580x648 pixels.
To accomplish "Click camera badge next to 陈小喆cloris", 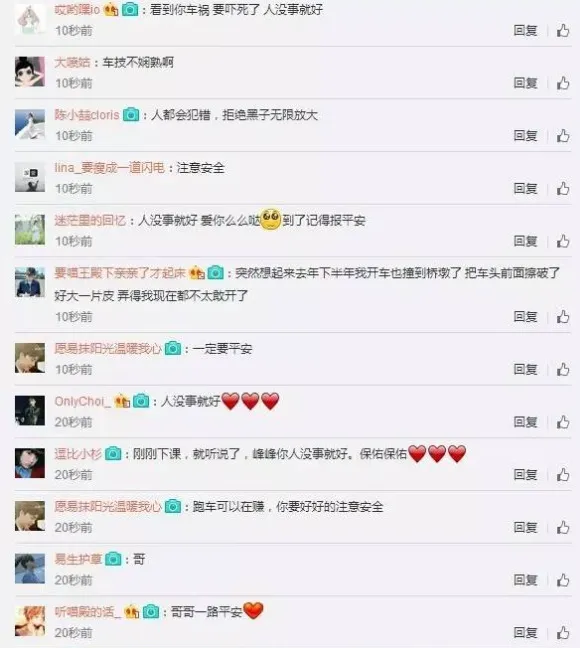I will [x=131, y=114].
